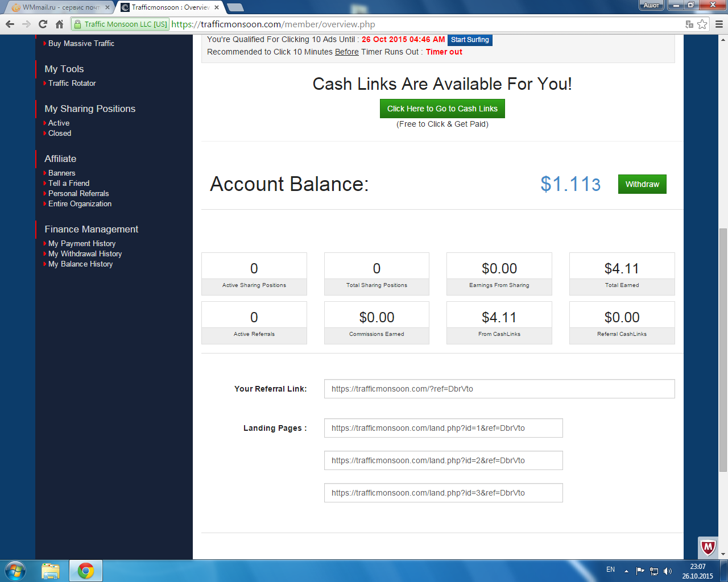Click the Referral CashLinks stat box
Image resolution: width=728 pixels, height=582 pixels.
click(x=622, y=323)
